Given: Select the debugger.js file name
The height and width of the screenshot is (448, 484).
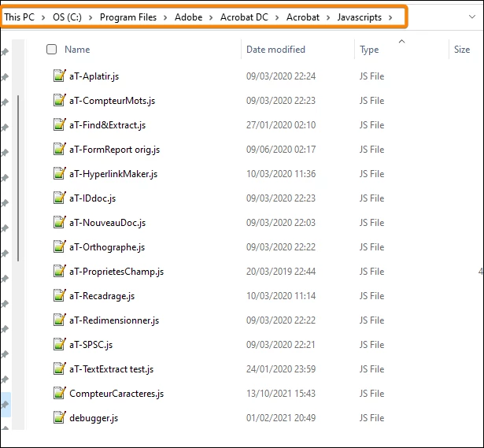Looking at the screenshot, I should 94,418.
